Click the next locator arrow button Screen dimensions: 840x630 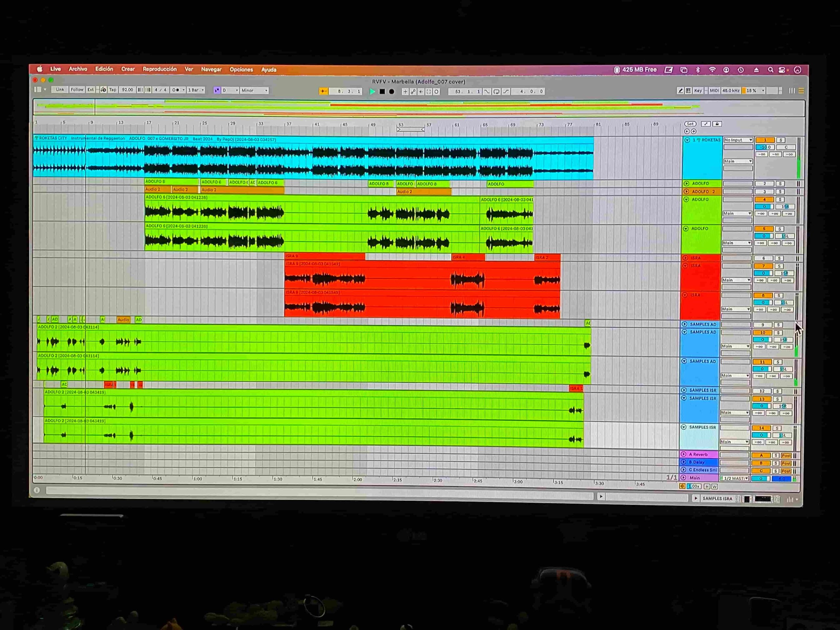(x=694, y=131)
